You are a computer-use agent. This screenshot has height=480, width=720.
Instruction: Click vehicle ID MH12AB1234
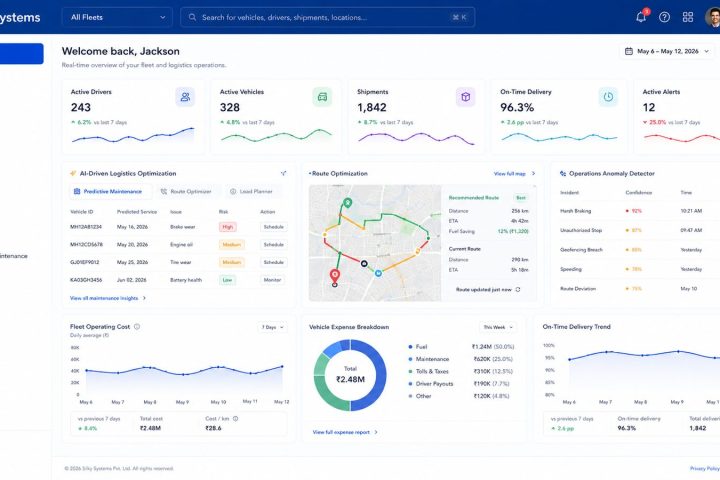86,227
